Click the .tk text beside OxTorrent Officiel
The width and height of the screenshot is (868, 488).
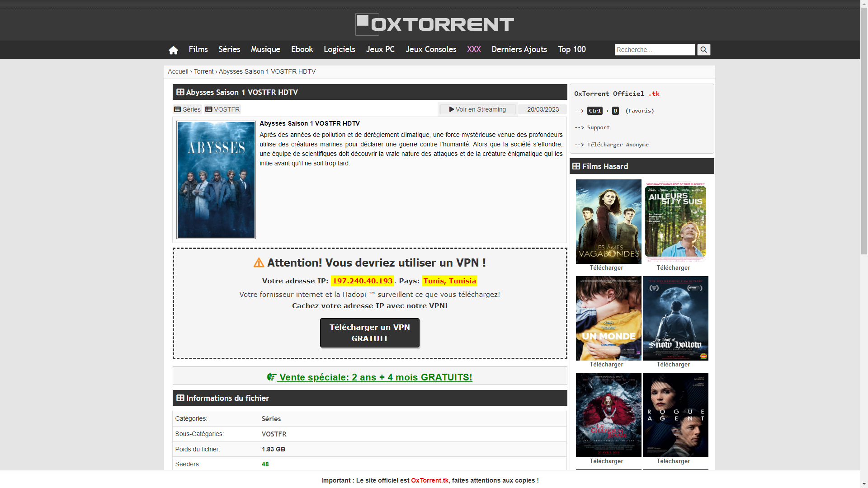654,94
